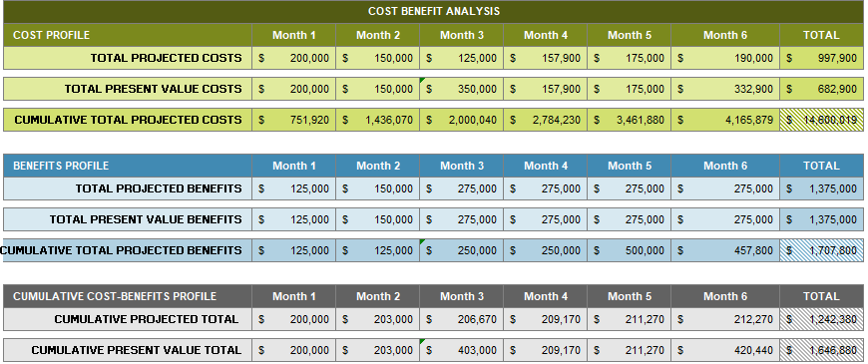Screen dimensions: 868x364
Task: Click the Cumulative Cost-Benefits Profile header
Action: click(128, 296)
